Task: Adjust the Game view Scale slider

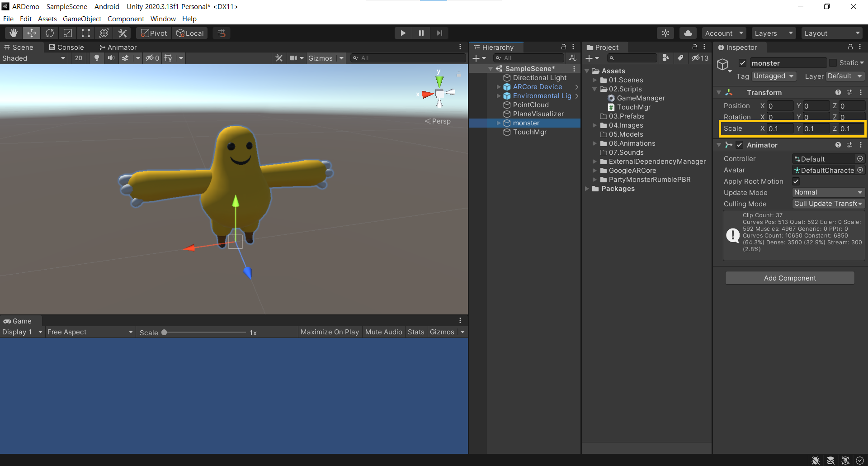Action: 204,332
